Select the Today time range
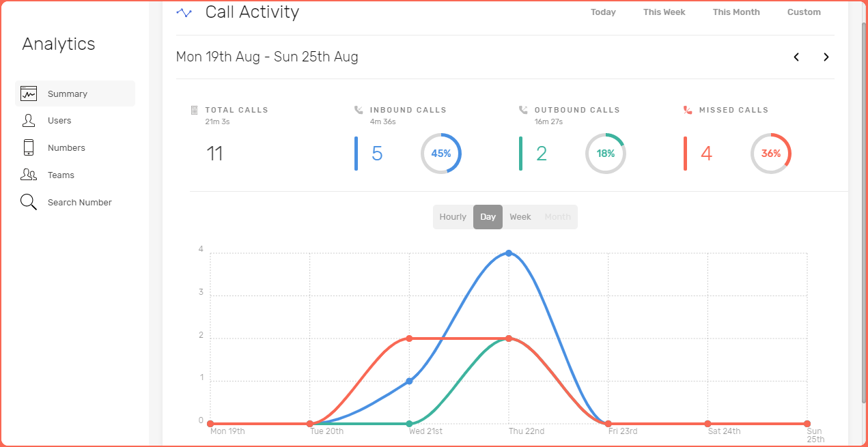The width and height of the screenshot is (868, 447). point(603,12)
